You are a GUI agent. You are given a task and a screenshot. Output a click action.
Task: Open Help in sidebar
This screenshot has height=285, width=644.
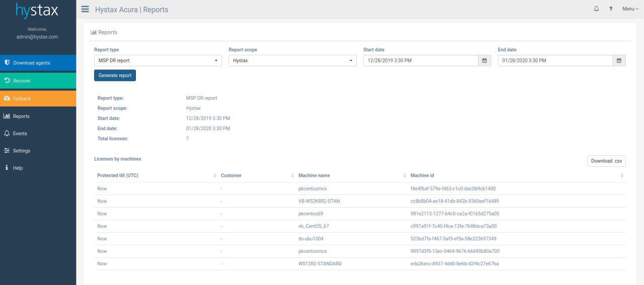tap(38, 168)
